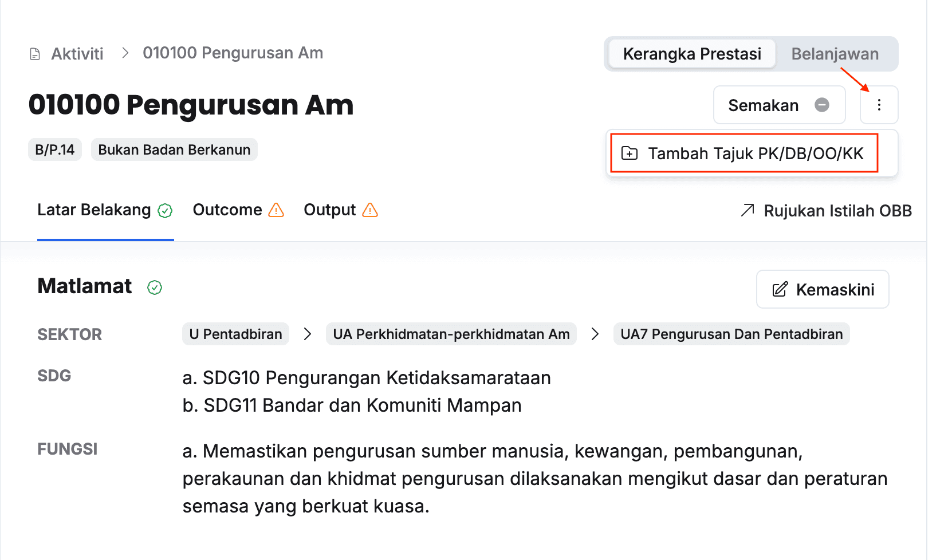
Task: Click green check icon beside Latar Belakang
Action: pos(165,211)
